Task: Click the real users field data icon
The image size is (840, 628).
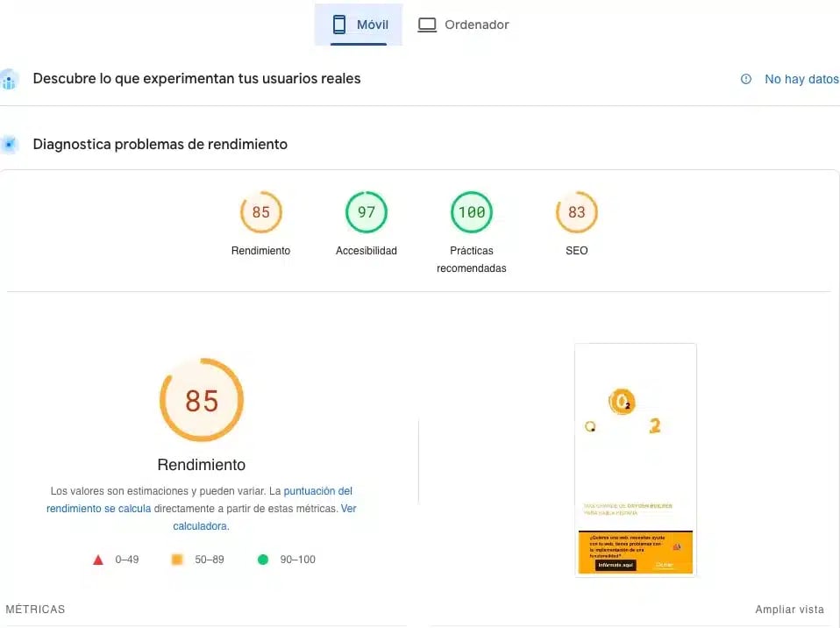Action: tap(10, 80)
